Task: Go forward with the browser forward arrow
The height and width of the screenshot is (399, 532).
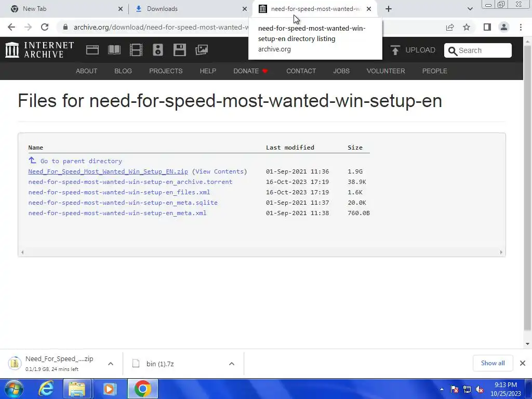Action: (x=28, y=27)
